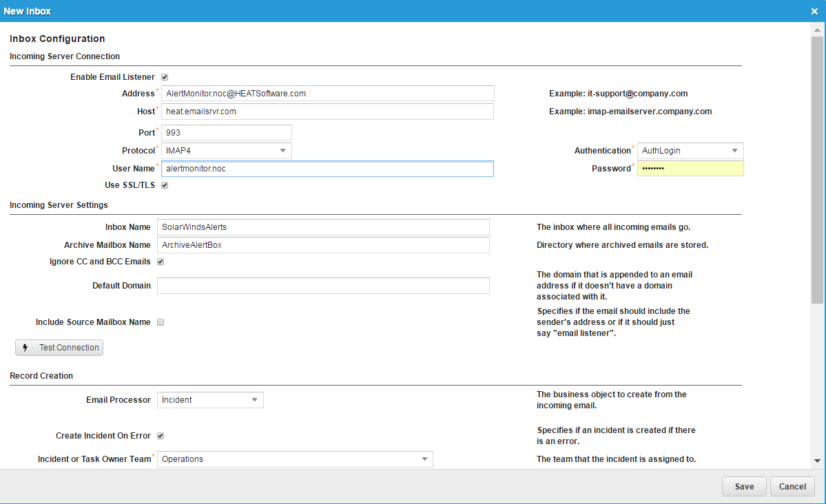The width and height of the screenshot is (826, 504).
Task: Close the New Inbox dialog with X
Action: [814, 11]
